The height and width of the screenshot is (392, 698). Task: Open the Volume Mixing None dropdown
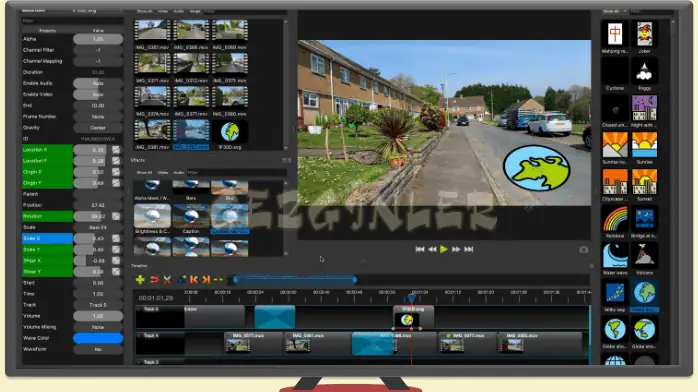(98, 327)
